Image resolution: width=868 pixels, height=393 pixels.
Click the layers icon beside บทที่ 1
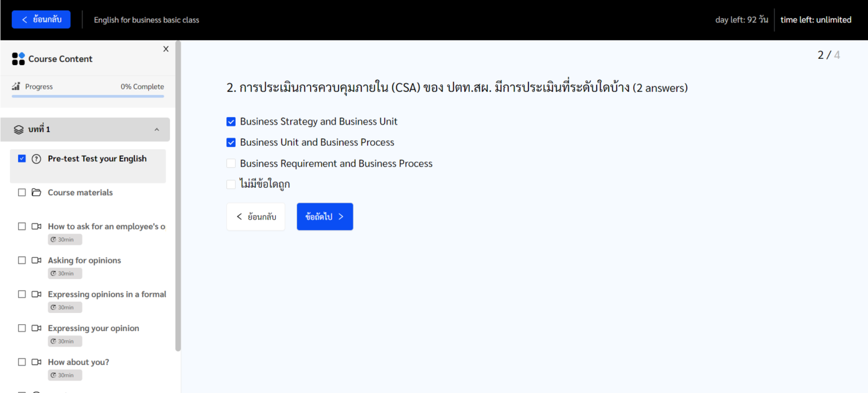coord(19,130)
